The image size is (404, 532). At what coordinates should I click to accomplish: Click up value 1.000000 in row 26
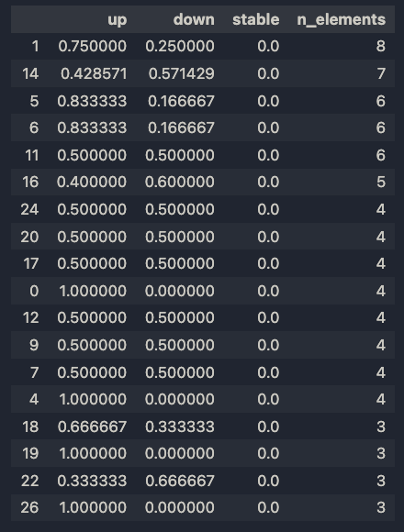point(93,507)
